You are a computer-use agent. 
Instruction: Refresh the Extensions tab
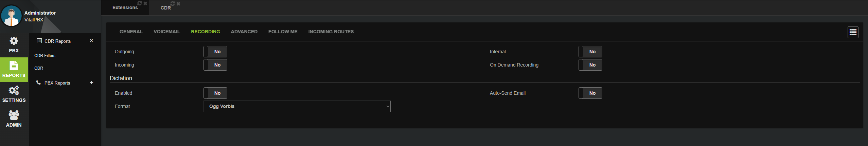tap(139, 3)
